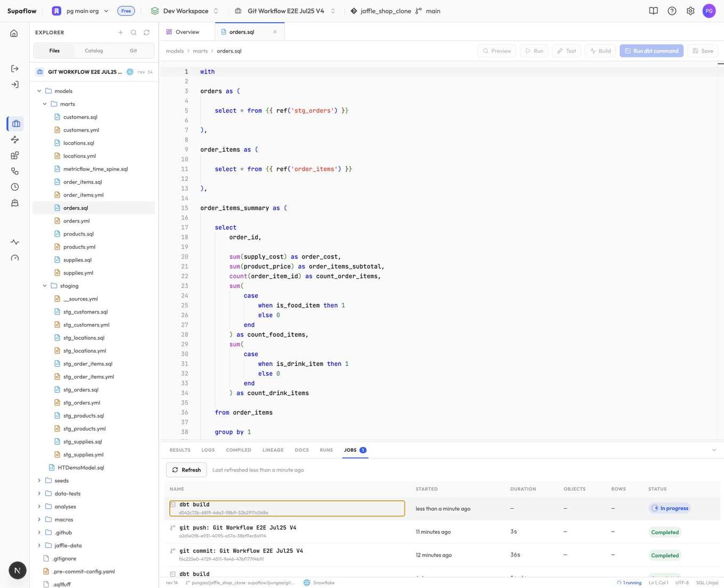Image resolution: width=724 pixels, height=588 pixels.
Task: Open the history clock icon in sidebar
Action: 15,187
